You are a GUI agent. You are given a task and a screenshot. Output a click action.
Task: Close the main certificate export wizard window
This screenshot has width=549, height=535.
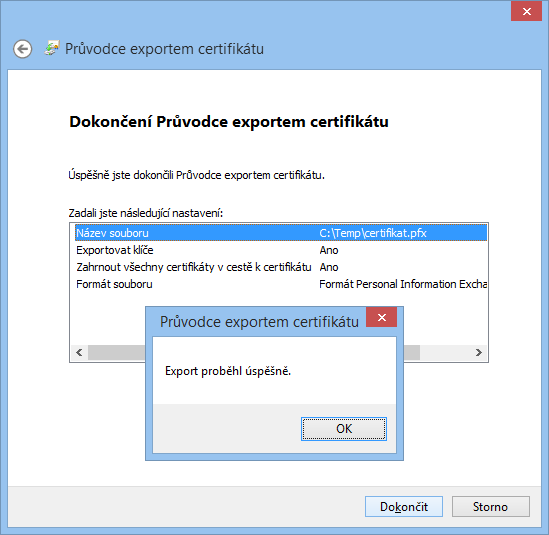coord(526,12)
